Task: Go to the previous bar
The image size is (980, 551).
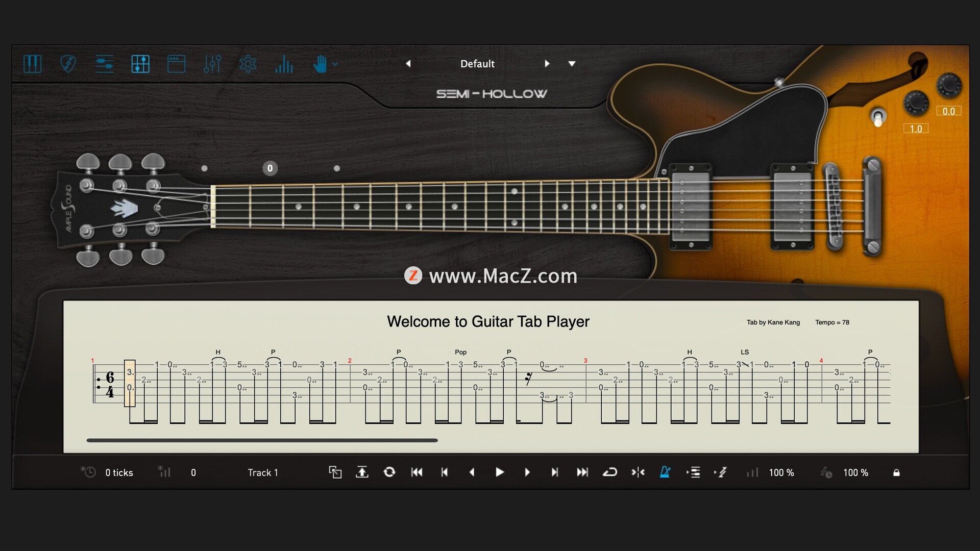Action: (445, 472)
